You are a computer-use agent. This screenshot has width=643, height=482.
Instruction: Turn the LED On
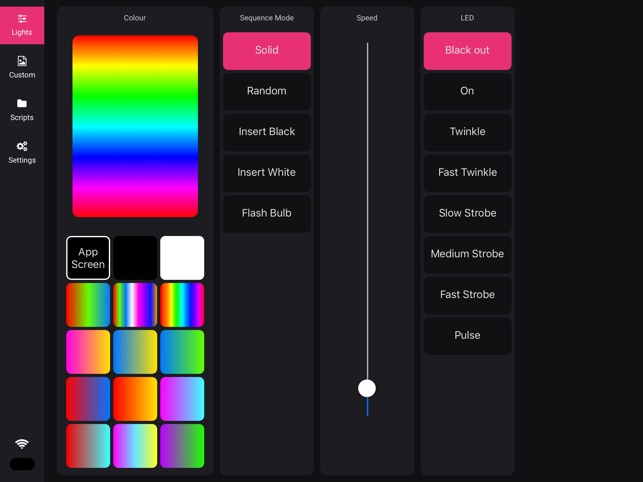point(467,91)
